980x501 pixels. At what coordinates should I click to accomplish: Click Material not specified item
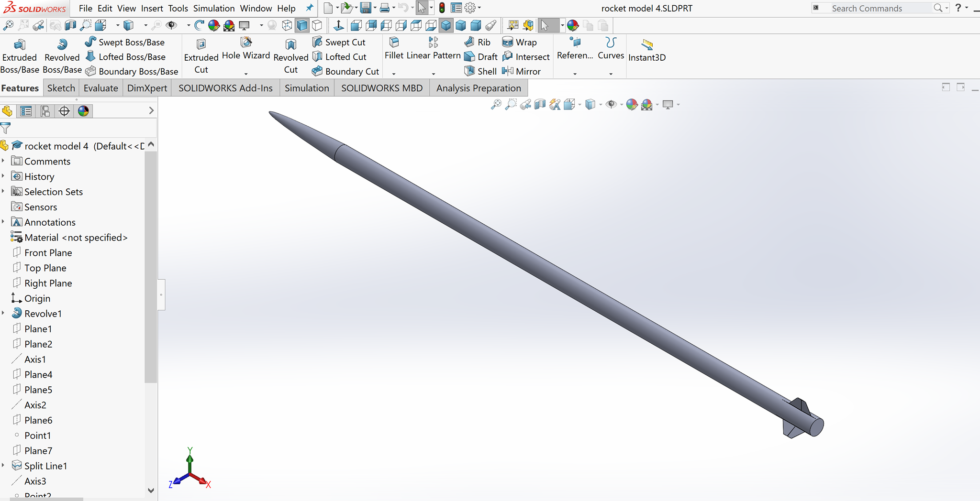coord(76,237)
